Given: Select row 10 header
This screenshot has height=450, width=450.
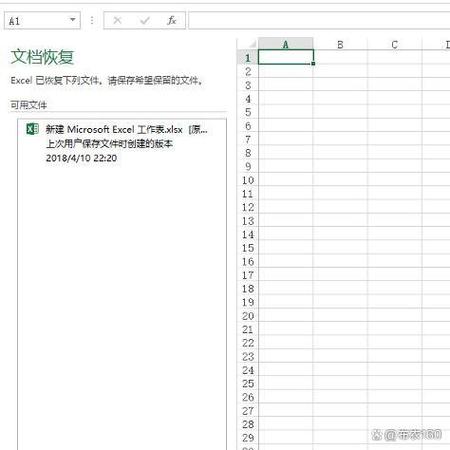Looking at the screenshot, I should tap(248, 180).
